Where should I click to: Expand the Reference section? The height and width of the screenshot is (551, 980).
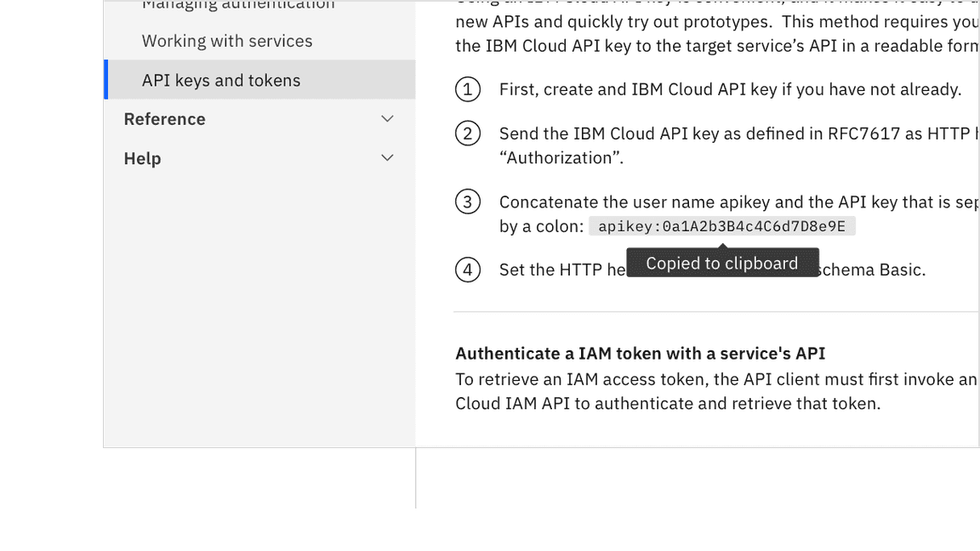[164, 119]
